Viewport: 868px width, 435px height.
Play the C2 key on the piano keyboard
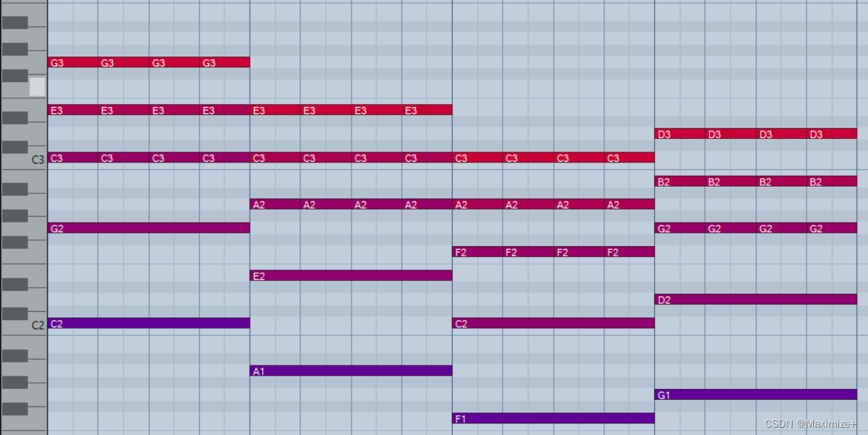click(x=37, y=326)
